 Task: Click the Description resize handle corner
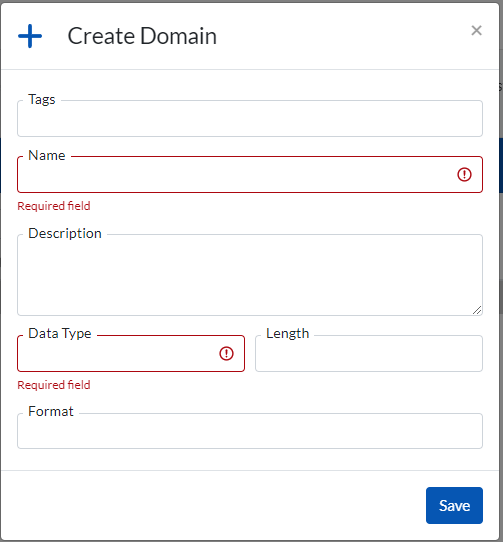(477, 310)
